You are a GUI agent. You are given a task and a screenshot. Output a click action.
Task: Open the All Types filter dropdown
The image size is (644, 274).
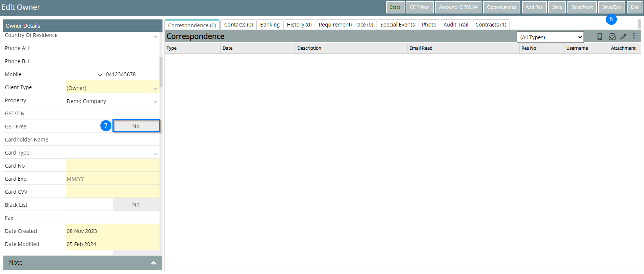(x=550, y=37)
